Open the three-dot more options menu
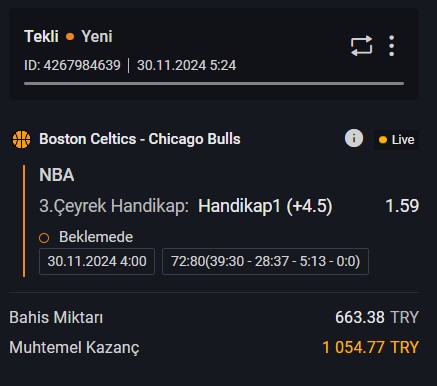 click(x=392, y=46)
